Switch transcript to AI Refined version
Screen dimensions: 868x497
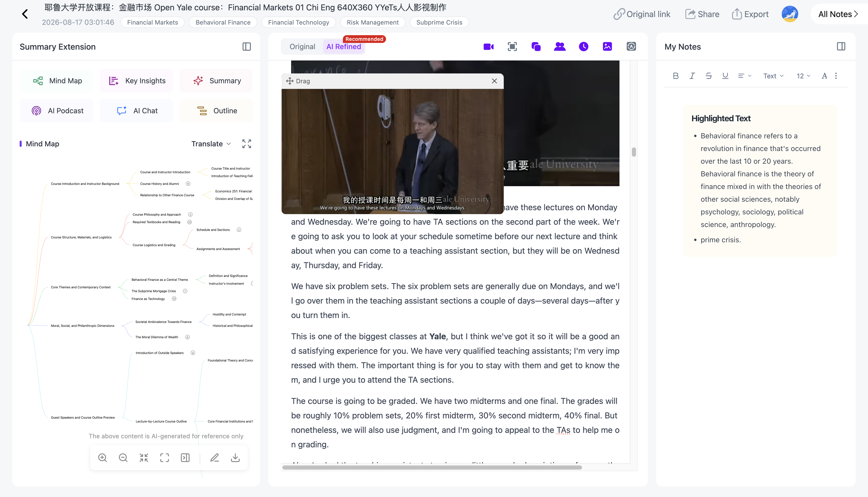(x=344, y=47)
